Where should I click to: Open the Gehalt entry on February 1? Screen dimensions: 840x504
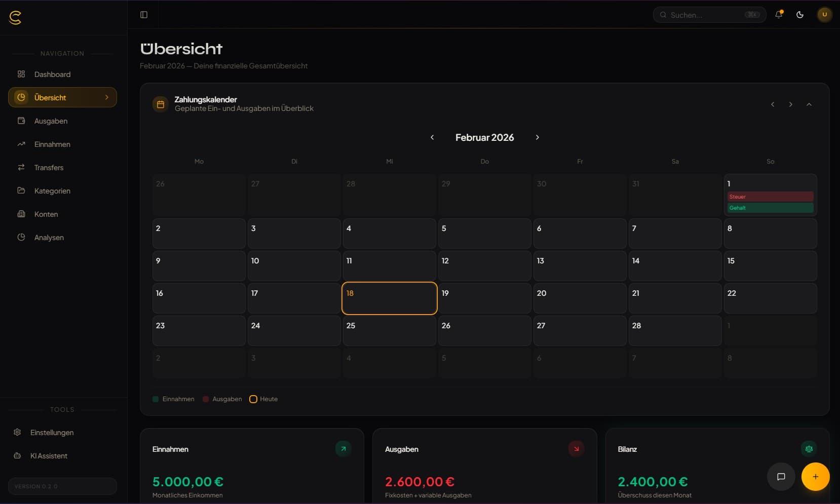point(770,208)
